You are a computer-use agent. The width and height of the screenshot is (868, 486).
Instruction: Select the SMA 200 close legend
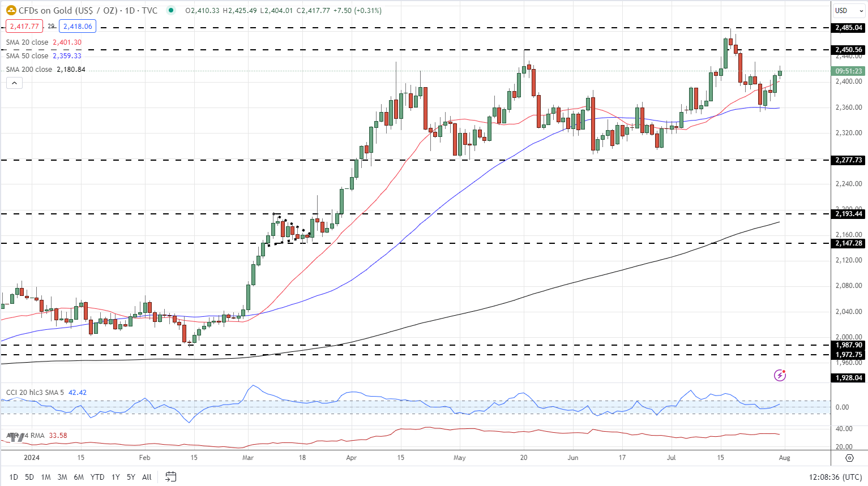pyautogui.click(x=29, y=70)
